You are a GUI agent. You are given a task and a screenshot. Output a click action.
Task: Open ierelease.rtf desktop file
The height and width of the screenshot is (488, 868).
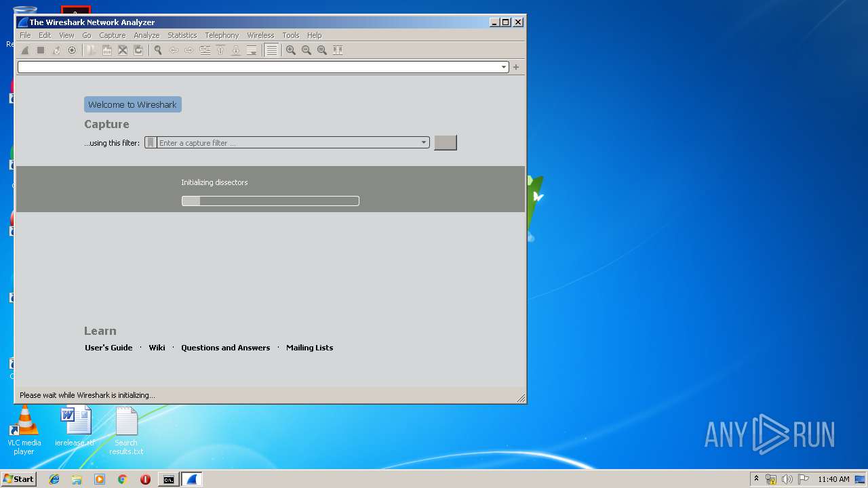coord(75,426)
